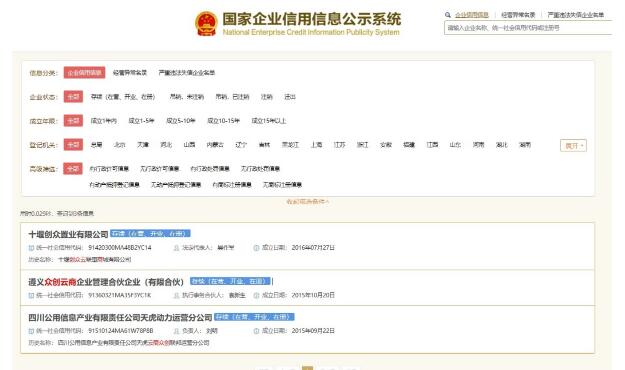
Task: Click person-in-charge icon in 四川公用信息产业 row
Action: (x=176, y=331)
